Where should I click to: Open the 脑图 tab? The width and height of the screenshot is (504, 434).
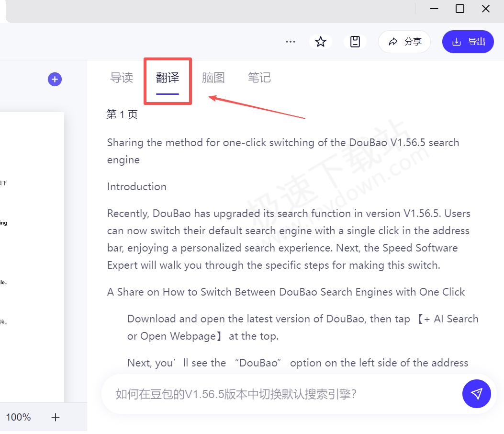point(213,78)
